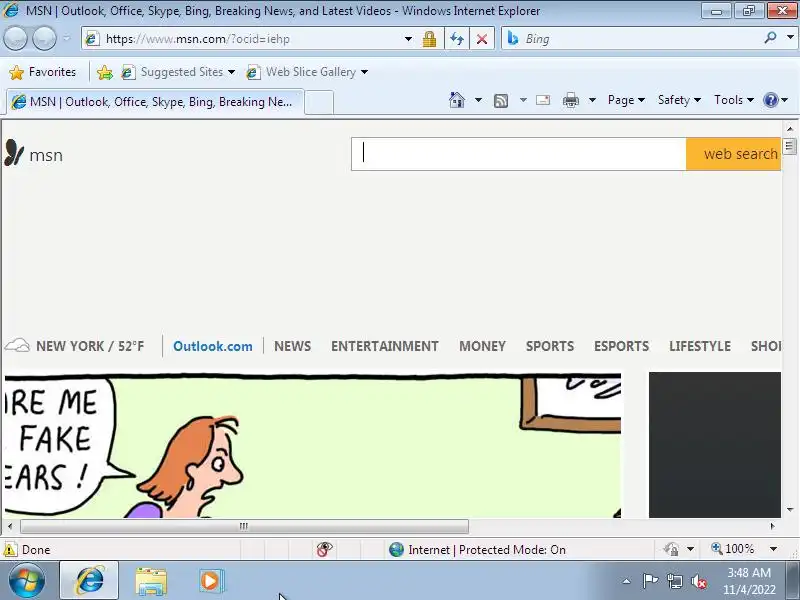Click vertical scrollbar down arrow
This screenshot has height=600, width=800.
pyautogui.click(x=790, y=510)
